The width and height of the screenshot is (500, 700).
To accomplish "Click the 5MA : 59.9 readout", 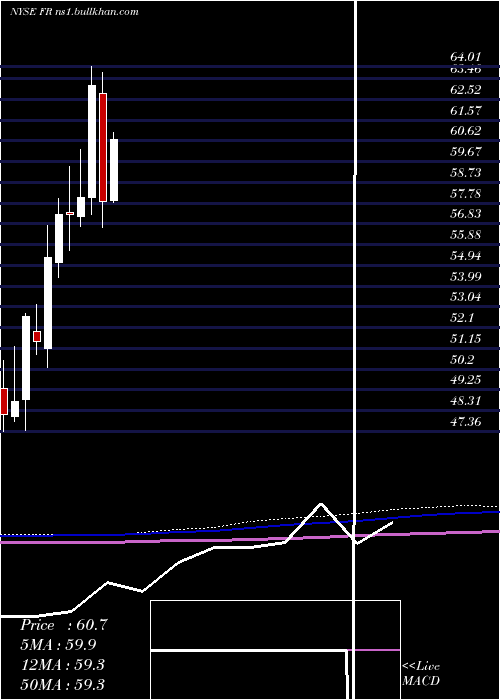I will tap(58, 645).
